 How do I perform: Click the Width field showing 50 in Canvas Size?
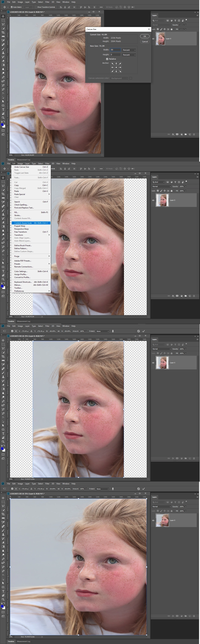pos(116,50)
